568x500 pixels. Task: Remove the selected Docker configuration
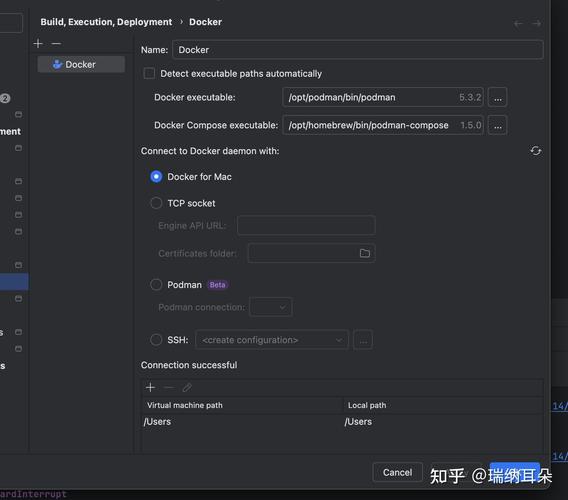pyautogui.click(x=56, y=43)
